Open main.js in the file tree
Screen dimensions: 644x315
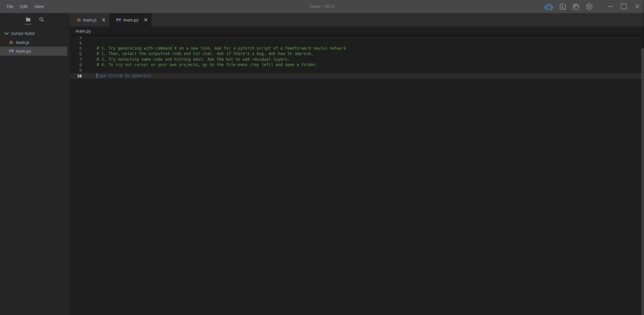coord(33,42)
